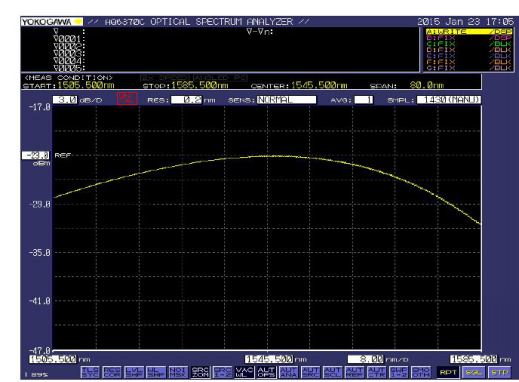The width and height of the screenshot is (519, 382).
Task: Click the STOP 1585.500nm value
Action: click(x=200, y=85)
